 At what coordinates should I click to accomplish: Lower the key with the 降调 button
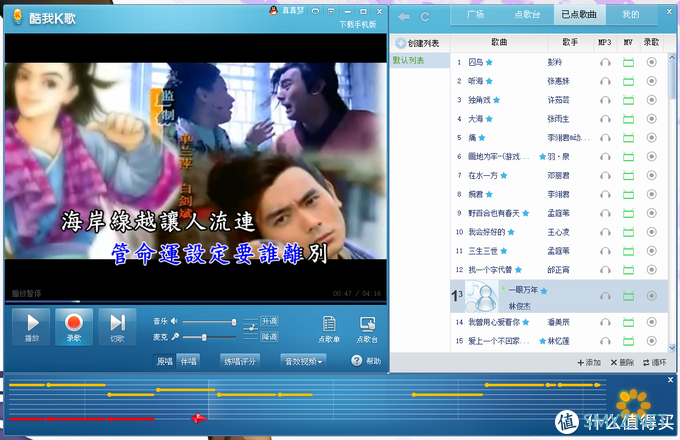click(x=269, y=336)
